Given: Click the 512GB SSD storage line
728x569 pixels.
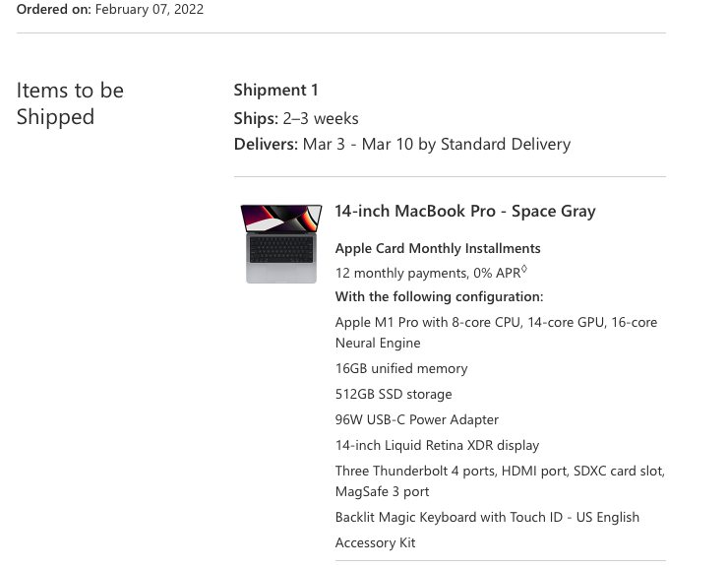Looking at the screenshot, I should (394, 395).
